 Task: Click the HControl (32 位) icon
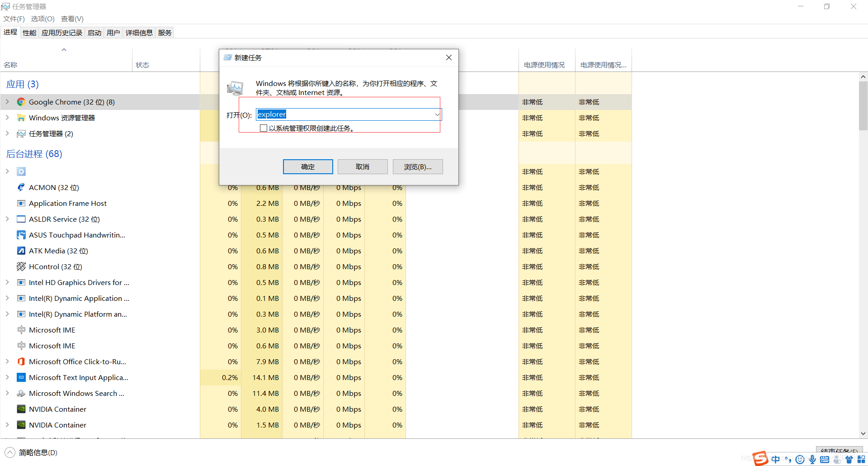[21, 266]
